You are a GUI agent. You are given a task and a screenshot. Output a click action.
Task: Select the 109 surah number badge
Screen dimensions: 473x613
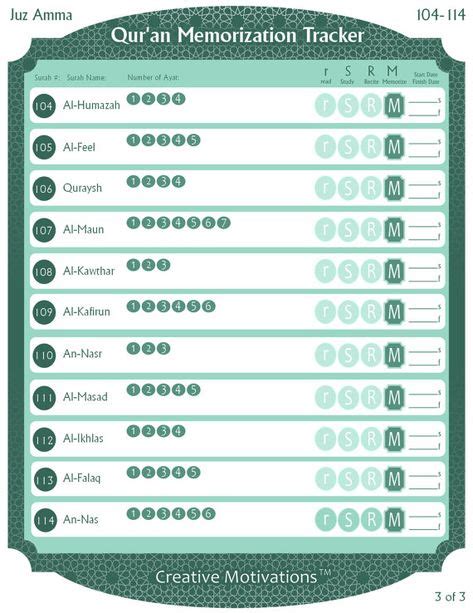pyautogui.click(x=44, y=312)
